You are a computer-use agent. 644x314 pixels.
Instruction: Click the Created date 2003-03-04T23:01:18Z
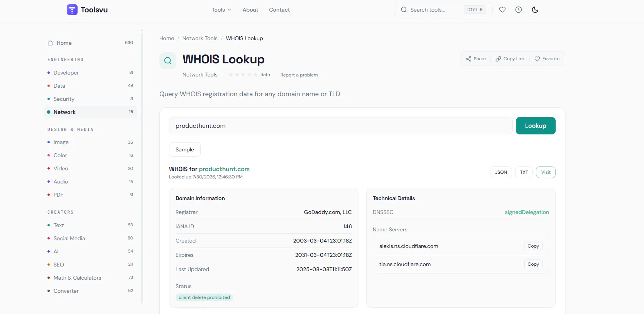pyautogui.click(x=323, y=241)
